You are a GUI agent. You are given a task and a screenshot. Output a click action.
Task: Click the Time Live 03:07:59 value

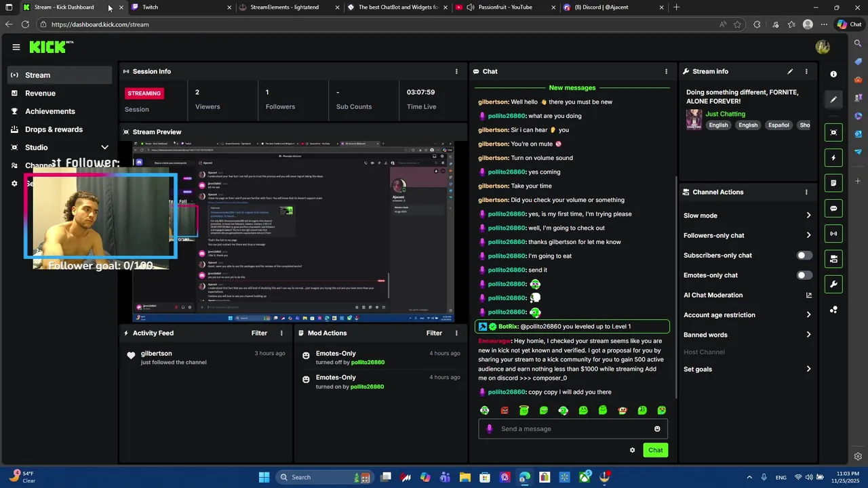point(420,92)
